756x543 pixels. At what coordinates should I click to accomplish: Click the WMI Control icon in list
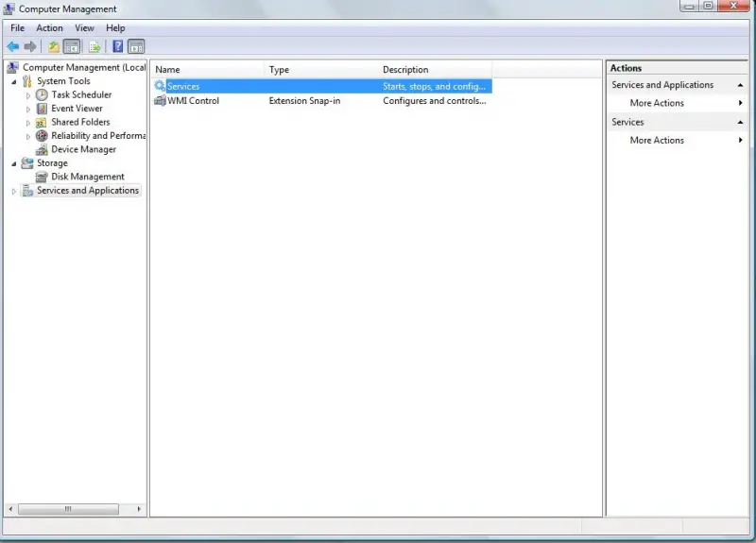(160, 101)
